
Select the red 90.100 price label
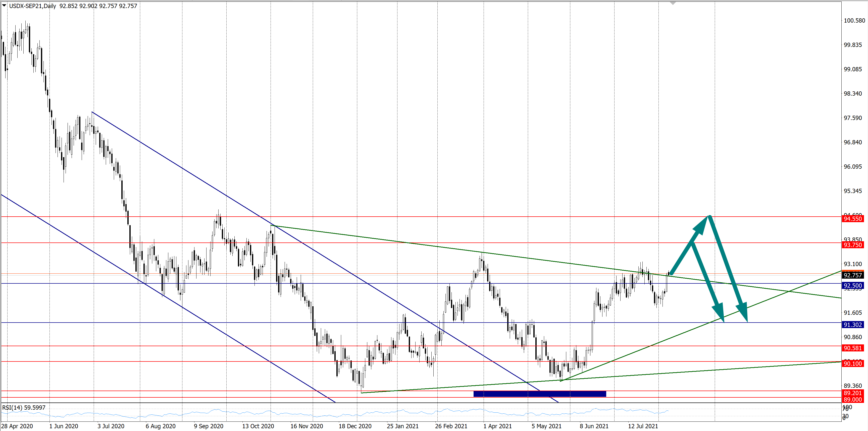[x=852, y=363]
